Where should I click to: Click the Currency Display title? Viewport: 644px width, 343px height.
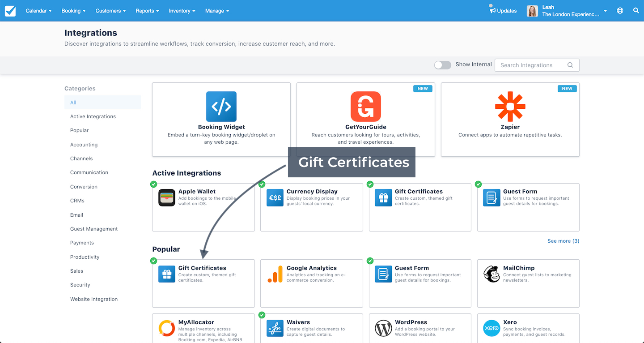tap(312, 192)
